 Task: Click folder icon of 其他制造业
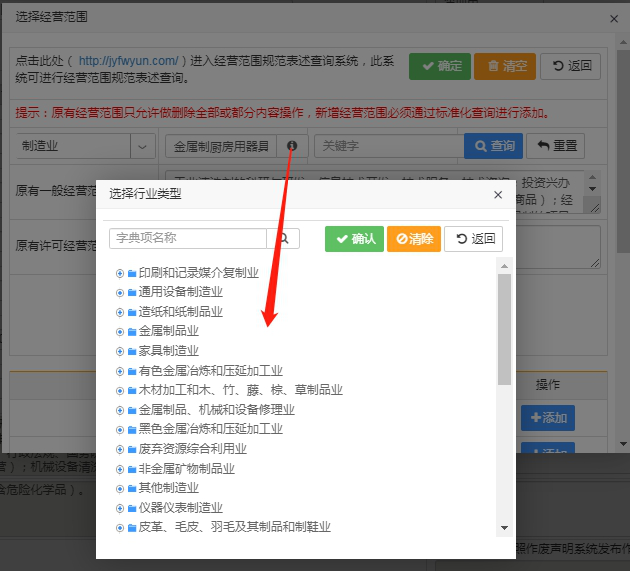[x=132, y=488]
